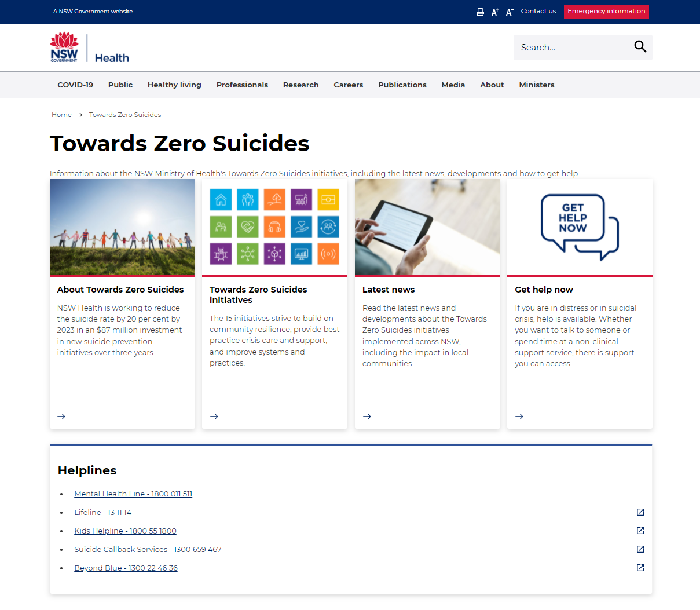Open the Careers menu item
The width and height of the screenshot is (700, 610).
349,85
